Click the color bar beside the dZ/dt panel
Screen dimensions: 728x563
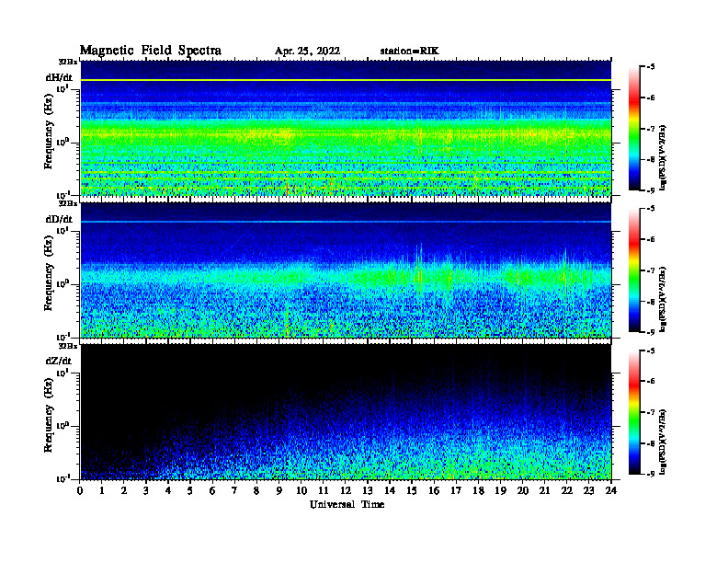click(x=634, y=412)
